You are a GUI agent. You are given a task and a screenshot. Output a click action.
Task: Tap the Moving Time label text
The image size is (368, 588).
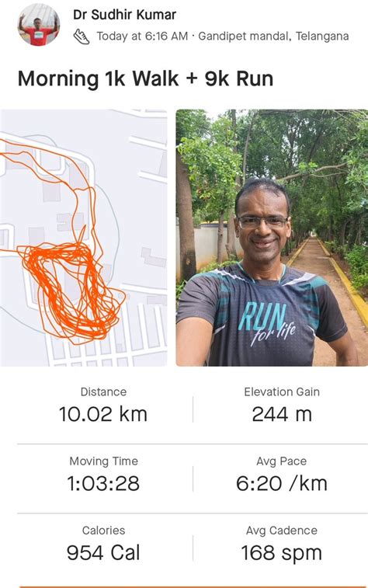(x=103, y=461)
